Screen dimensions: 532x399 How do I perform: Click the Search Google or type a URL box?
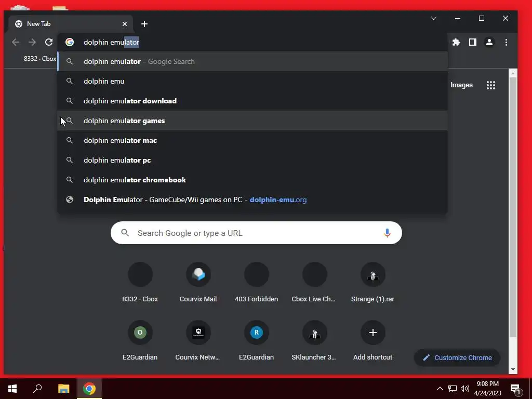(x=256, y=233)
